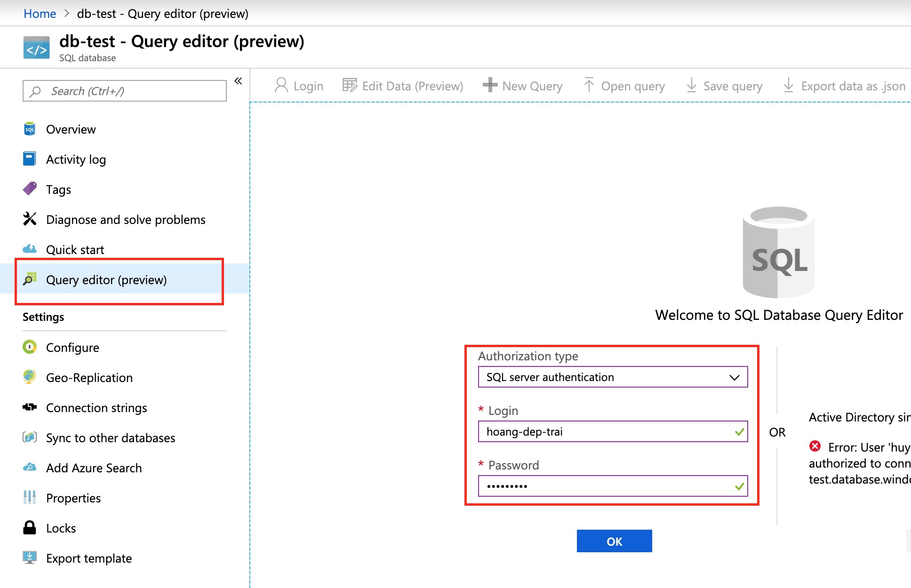911x588 pixels.
Task: Go to Home breadcrumb link
Action: pos(40,14)
